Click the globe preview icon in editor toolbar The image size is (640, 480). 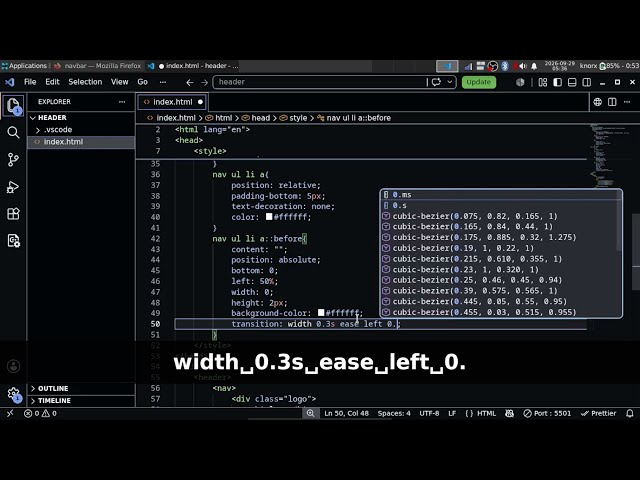click(x=598, y=102)
